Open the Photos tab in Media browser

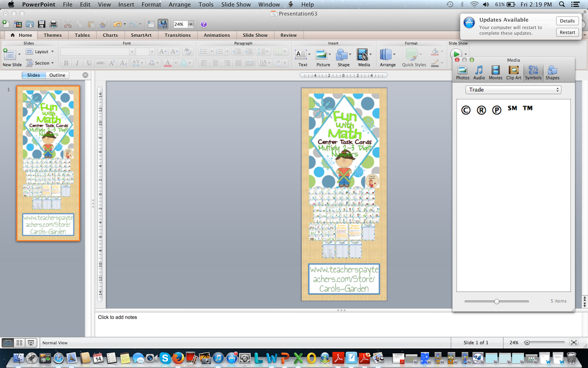click(463, 72)
